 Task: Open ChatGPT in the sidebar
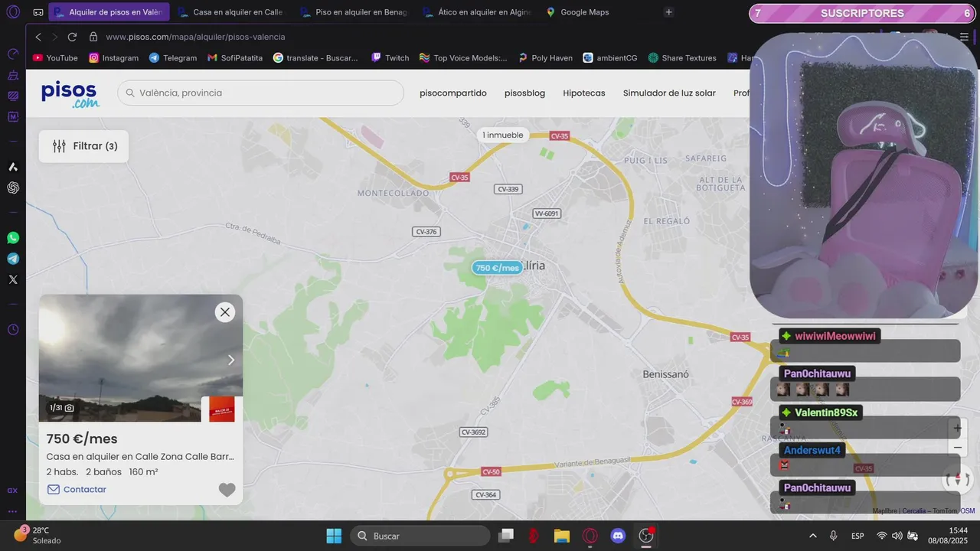coord(13,187)
